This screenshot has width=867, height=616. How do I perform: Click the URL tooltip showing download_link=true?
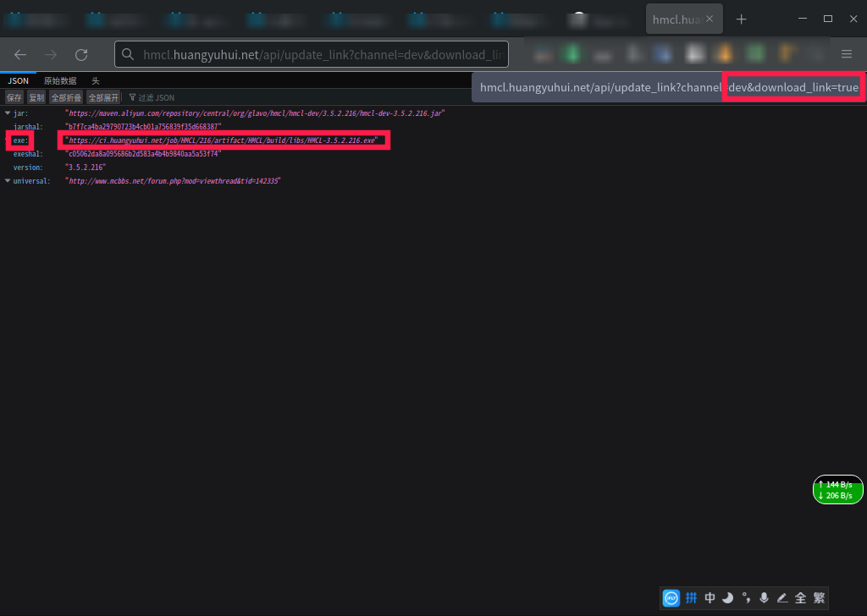(669, 87)
